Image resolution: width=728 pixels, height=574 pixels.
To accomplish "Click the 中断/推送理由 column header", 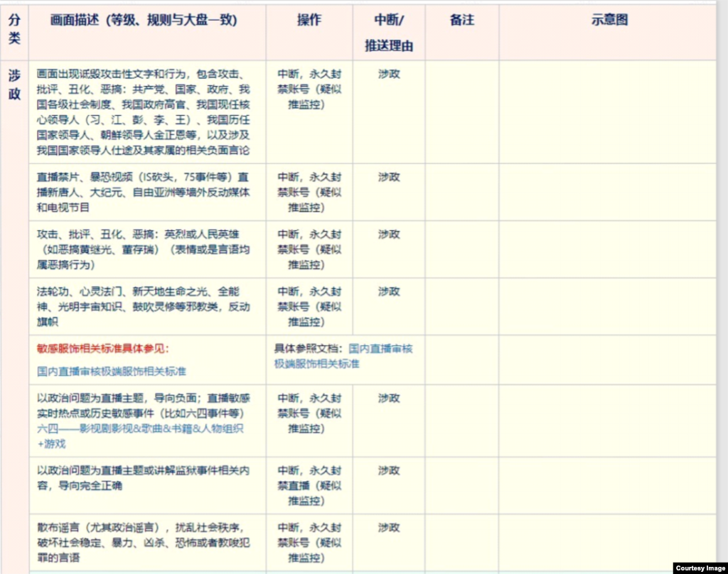I will (389, 33).
